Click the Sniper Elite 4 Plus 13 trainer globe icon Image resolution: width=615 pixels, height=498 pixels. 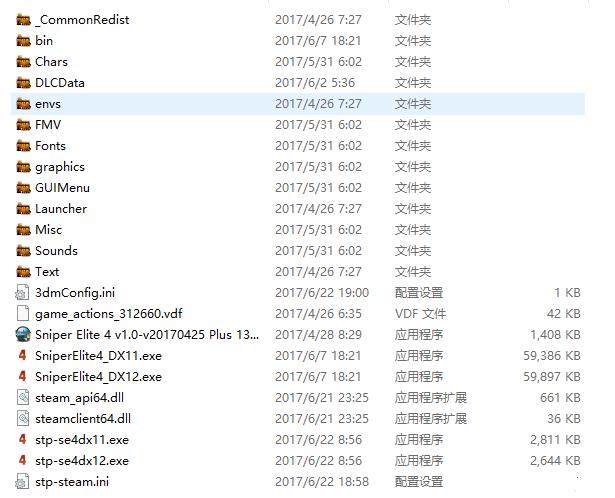point(23,334)
